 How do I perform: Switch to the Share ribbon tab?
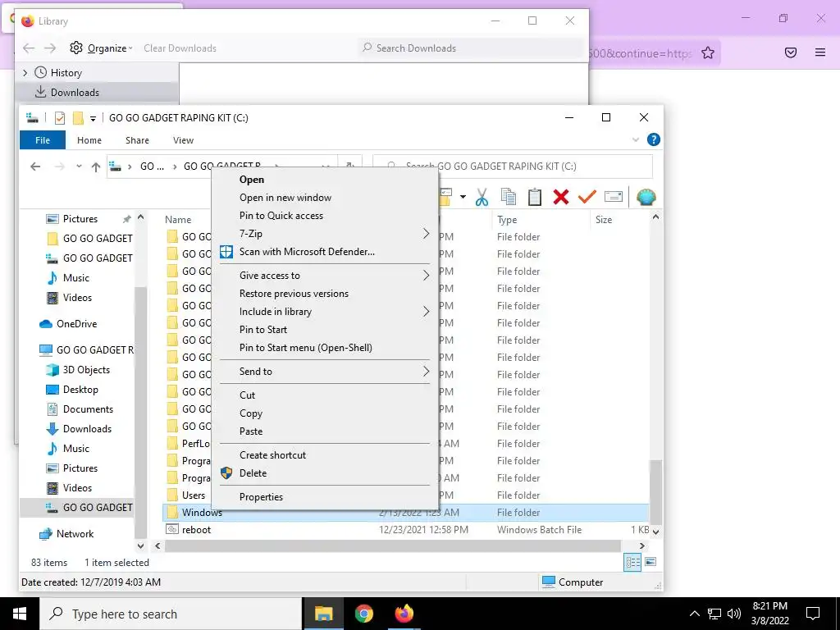coord(137,140)
